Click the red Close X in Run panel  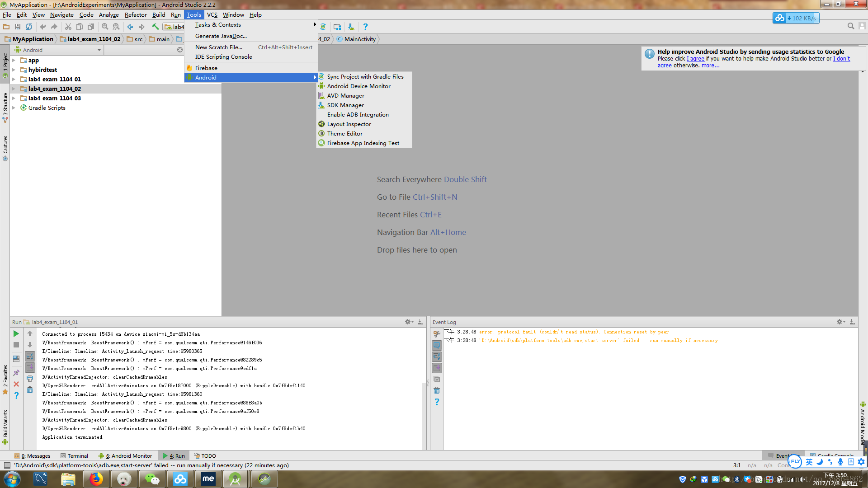coord(16,384)
